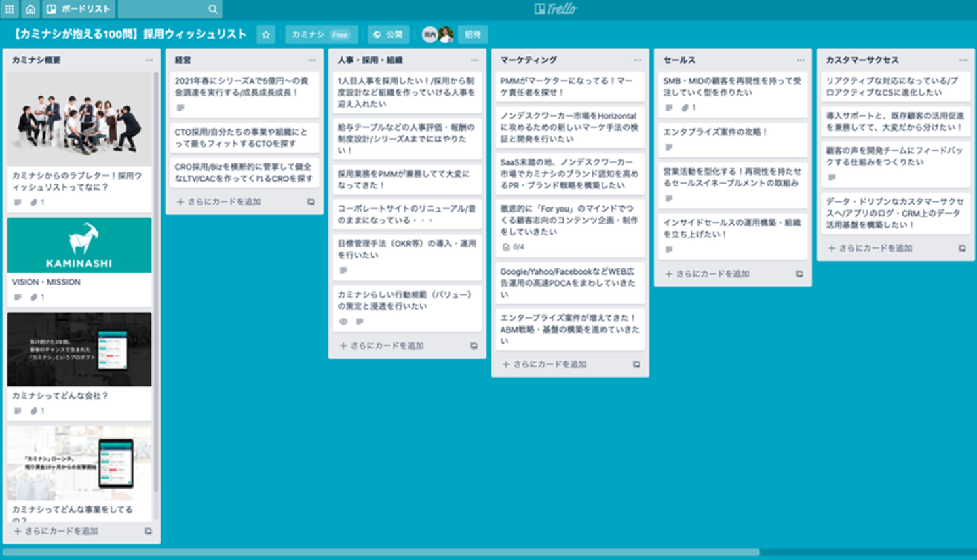Viewport: 977px width, 560px height.
Task: Open the カミナシ Free team button
Action: pos(321,35)
